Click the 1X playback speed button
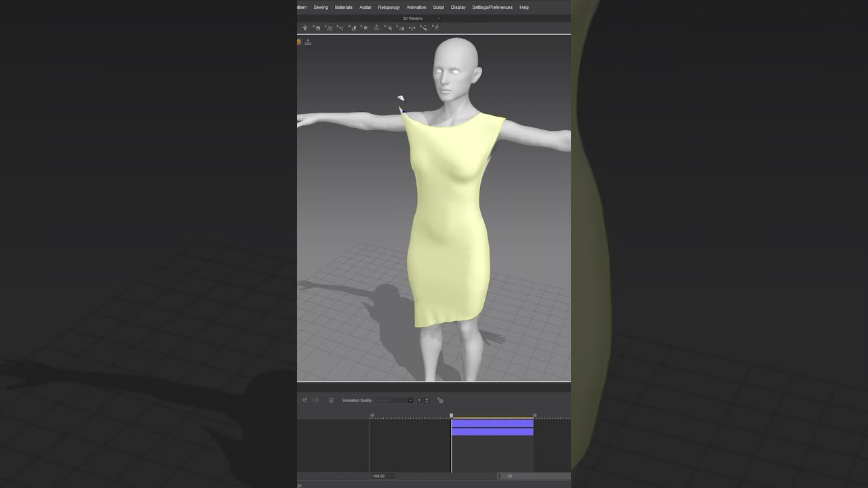 [315, 401]
